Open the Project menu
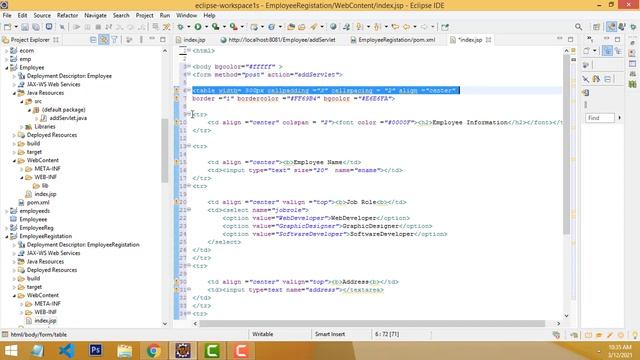This screenshot has width=640, height=360. click(x=144, y=15)
